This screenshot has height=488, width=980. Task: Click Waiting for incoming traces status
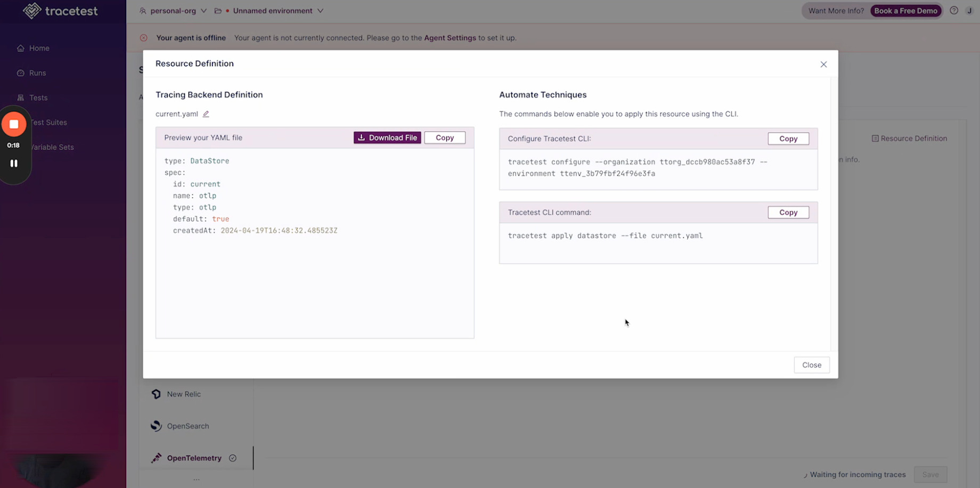pyautogui.click(x=854, y=475)
